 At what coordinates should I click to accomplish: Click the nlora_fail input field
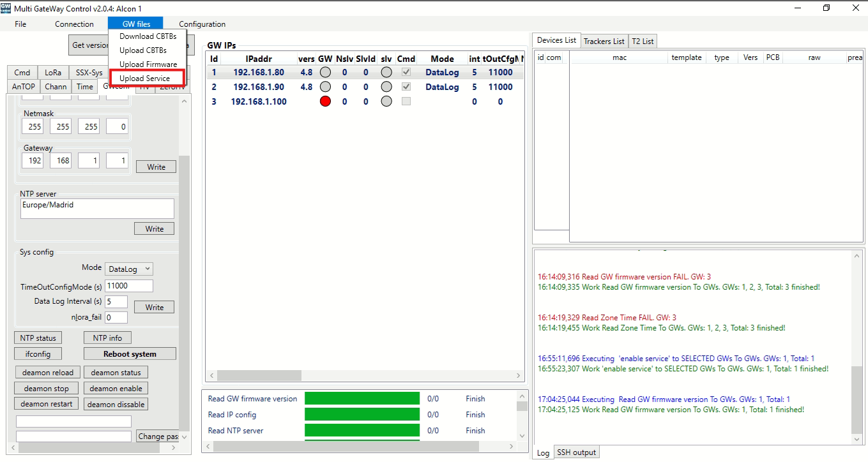tap(116, 317)
